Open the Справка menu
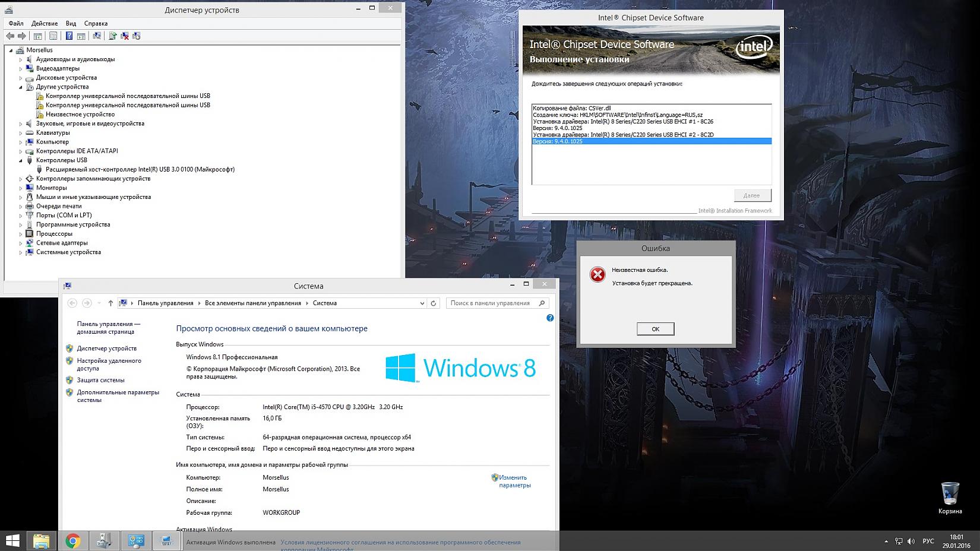 96,23
